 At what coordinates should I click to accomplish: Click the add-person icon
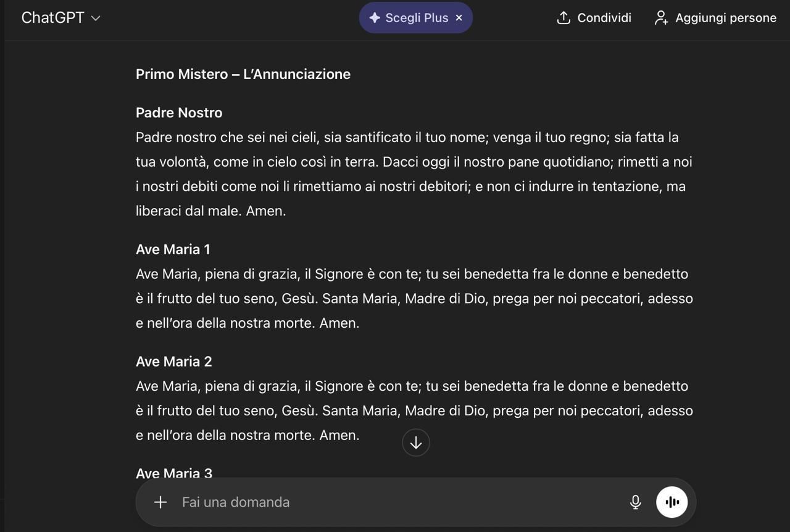click(661, 18)
